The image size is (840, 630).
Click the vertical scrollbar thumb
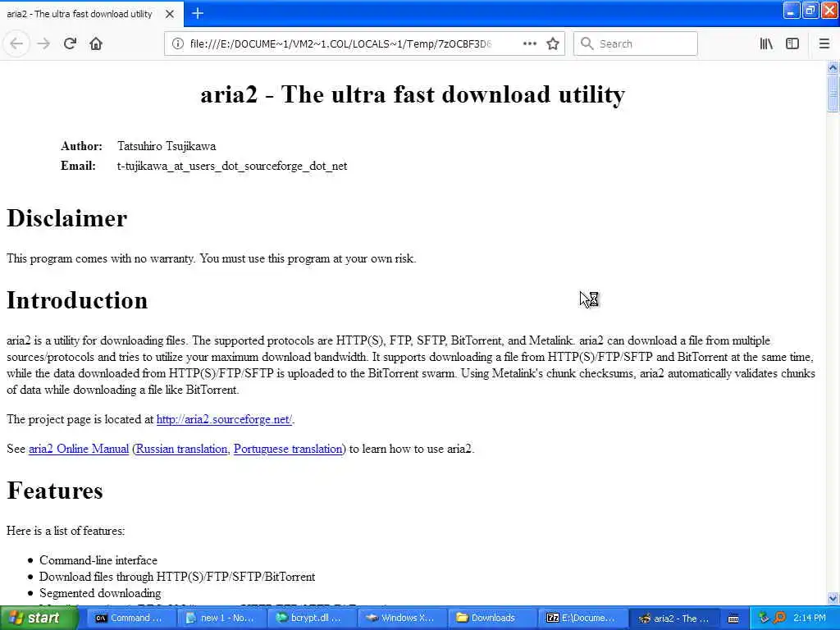pos(833,94)
